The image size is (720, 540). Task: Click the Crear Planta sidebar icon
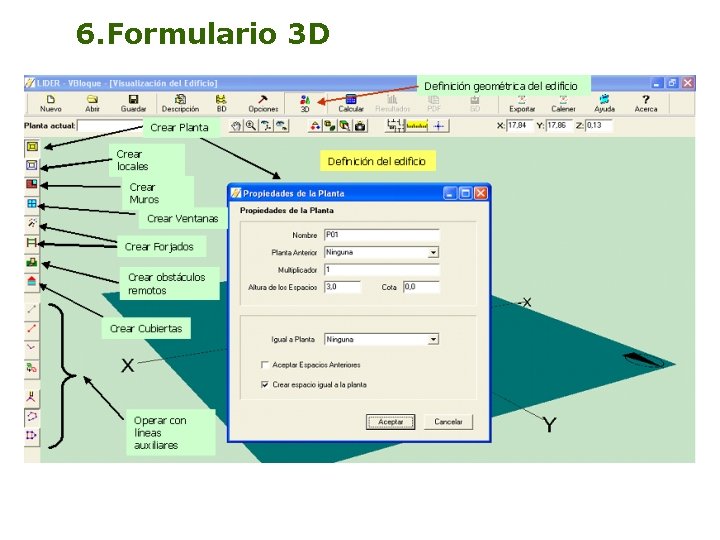32,146
